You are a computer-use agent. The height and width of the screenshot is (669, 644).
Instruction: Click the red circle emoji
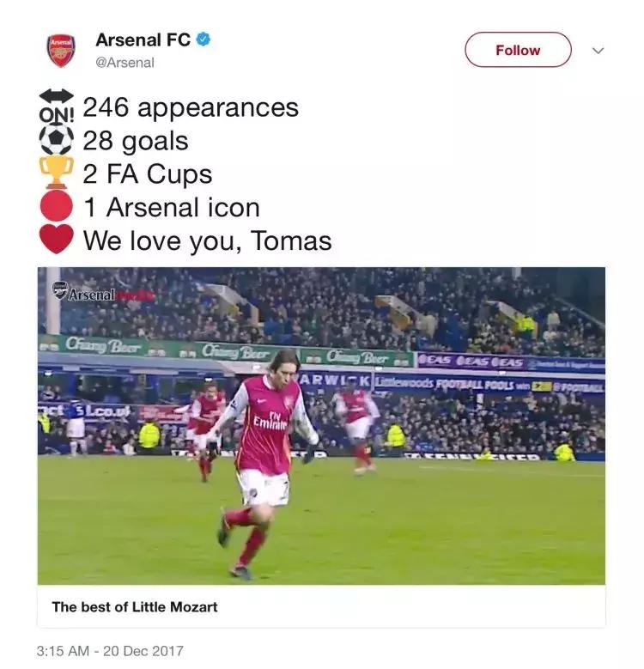pos(57,206)
